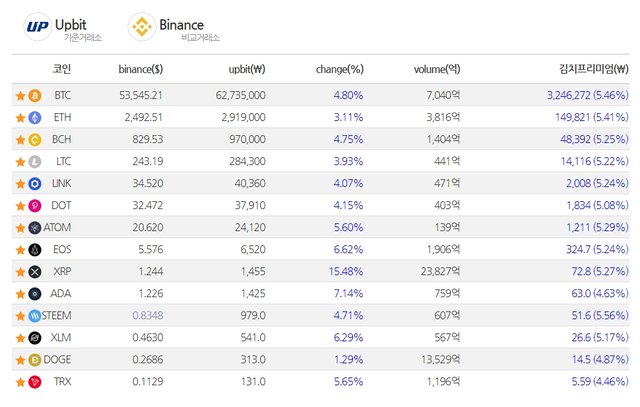
Task: Click the XLM premium value 26.6 (5.17%)
Action: 600,338
